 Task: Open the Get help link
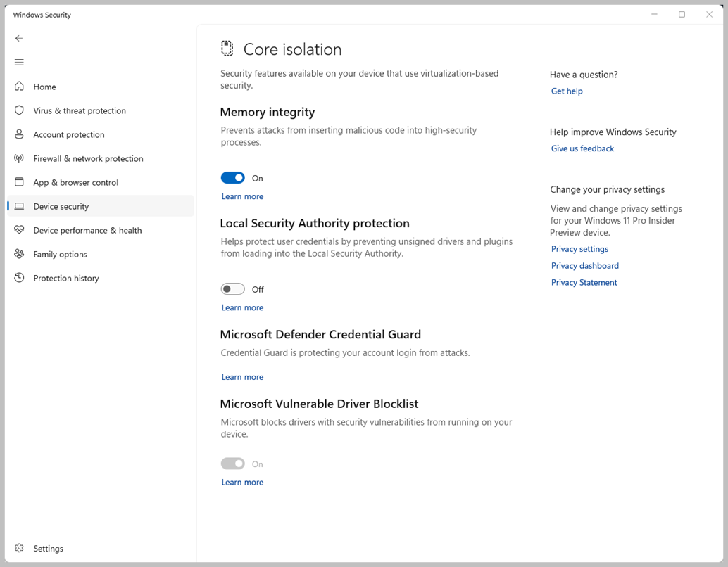point(567,91)
